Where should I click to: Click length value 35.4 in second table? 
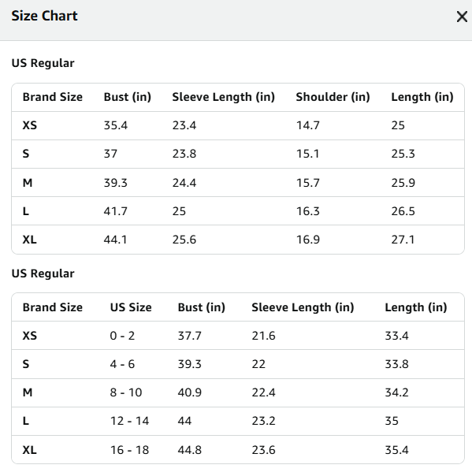point(396,450)
